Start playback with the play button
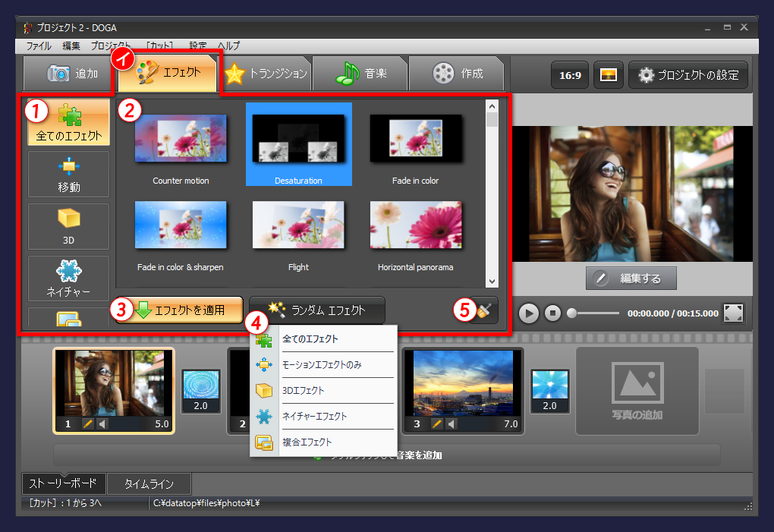 click(528, 313)
